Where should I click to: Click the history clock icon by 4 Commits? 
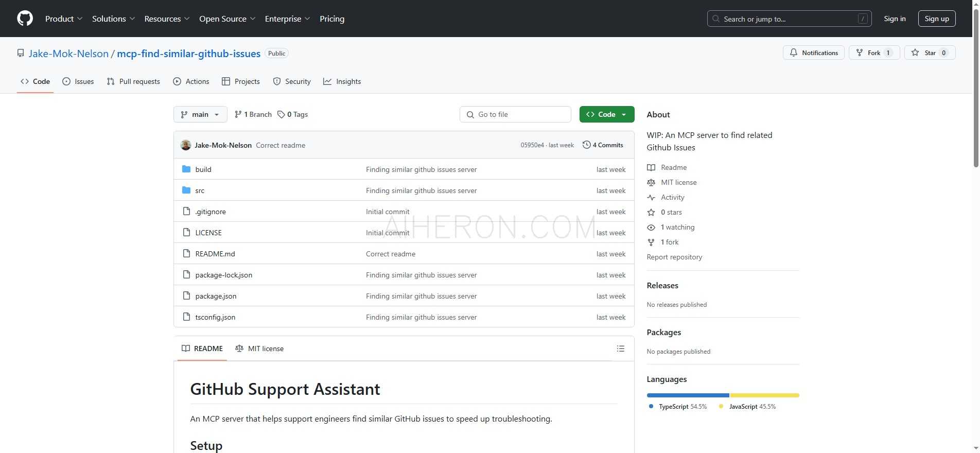point(586,145)
